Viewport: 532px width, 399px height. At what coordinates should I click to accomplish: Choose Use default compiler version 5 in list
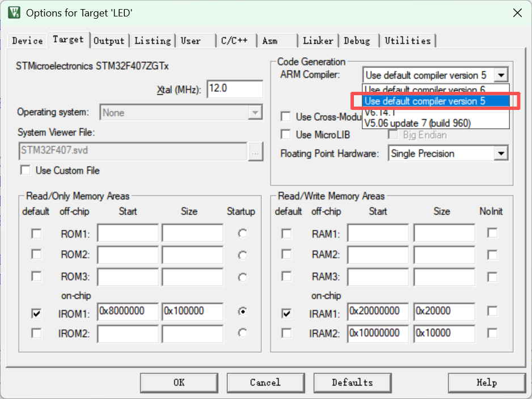coord(436,101)
